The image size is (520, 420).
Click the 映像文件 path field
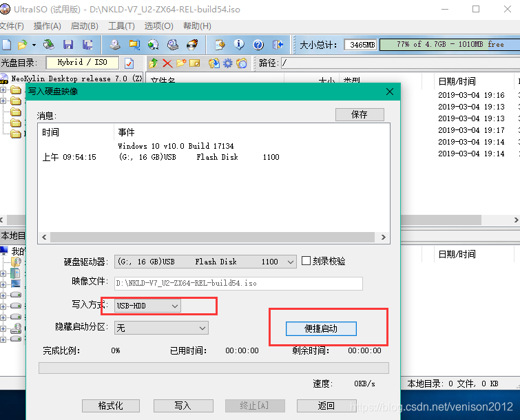tap(238, 284)
